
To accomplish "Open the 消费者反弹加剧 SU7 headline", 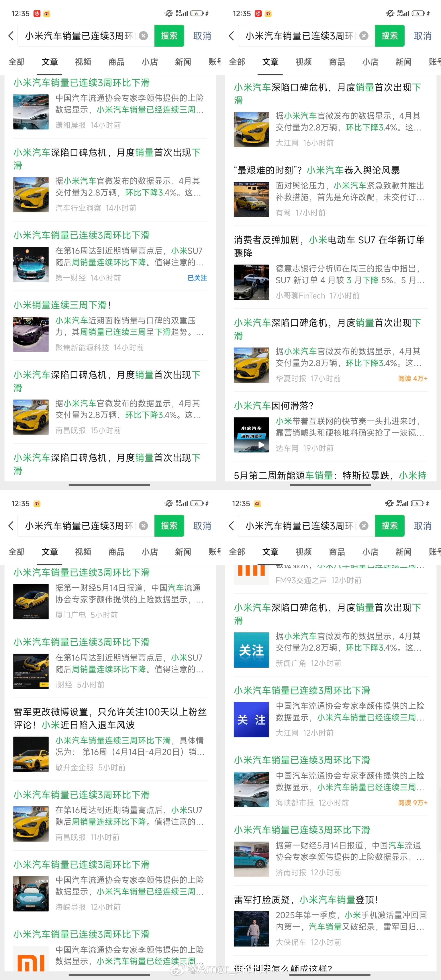I will coord(329,246).
